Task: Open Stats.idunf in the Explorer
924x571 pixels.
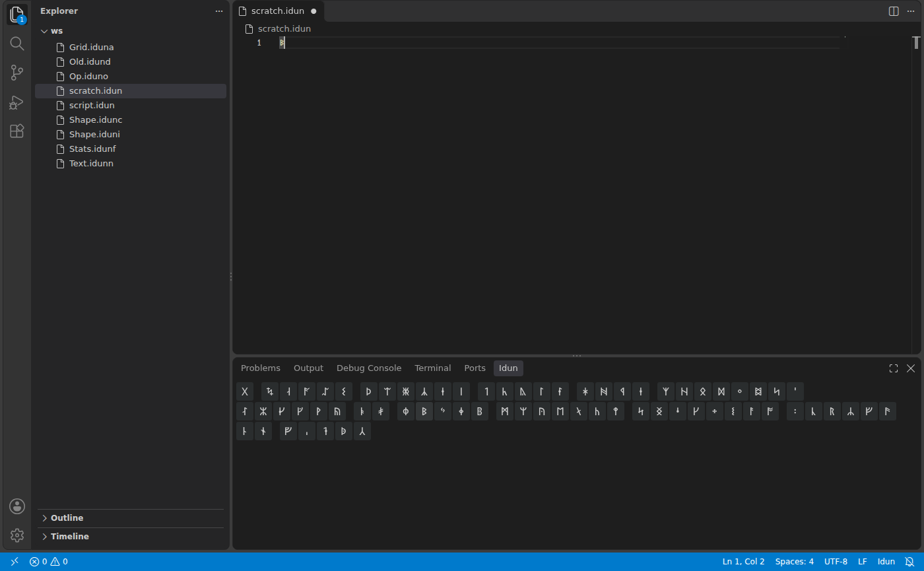Action: click(131, 149)
